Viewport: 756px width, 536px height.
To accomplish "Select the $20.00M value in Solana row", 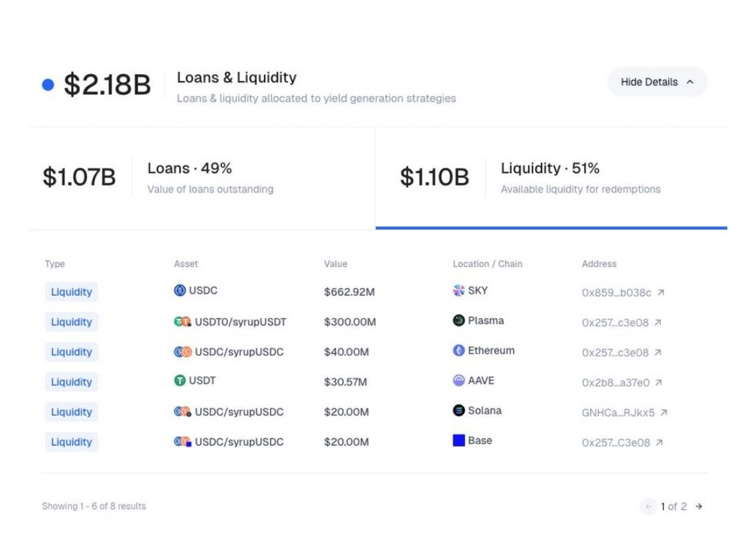I will tap(346, 411).
